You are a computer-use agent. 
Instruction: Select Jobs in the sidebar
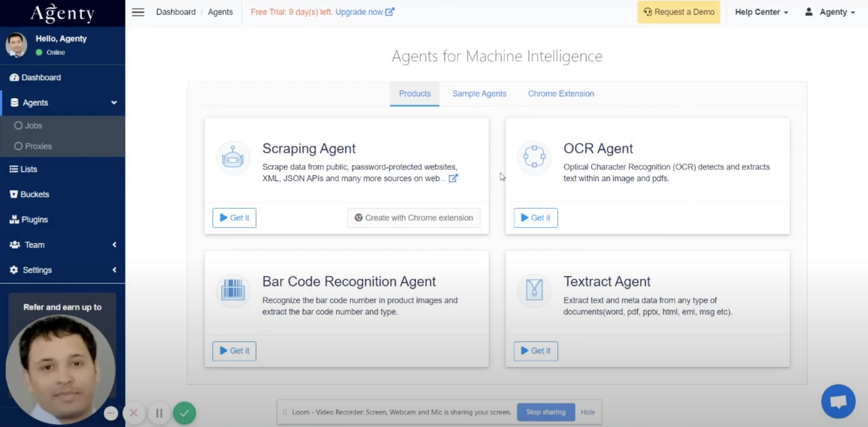33,125
